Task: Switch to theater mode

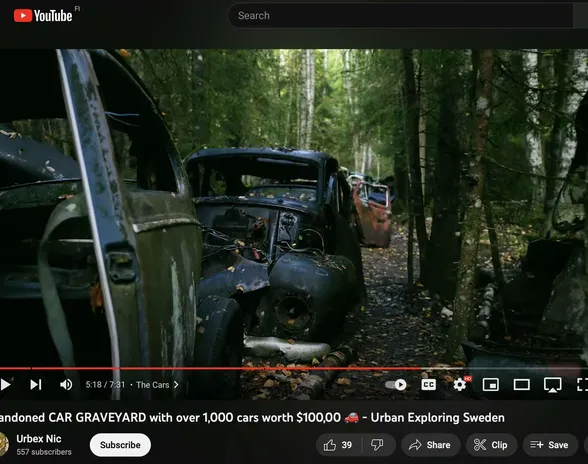Action: coord(521,384)
